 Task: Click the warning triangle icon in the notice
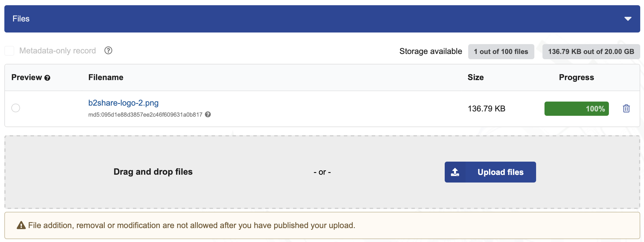[x=21, y=225]
